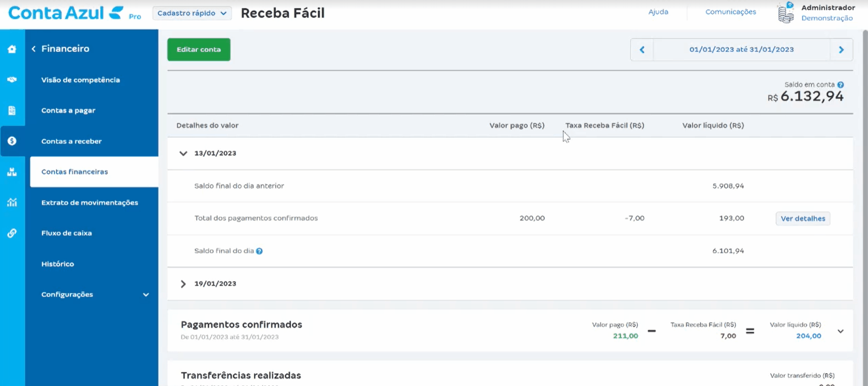Viewport: 868px width, 386px height.
Task: Expand the Pagamentos confirmados section
Action: click(x=840, y=331)
